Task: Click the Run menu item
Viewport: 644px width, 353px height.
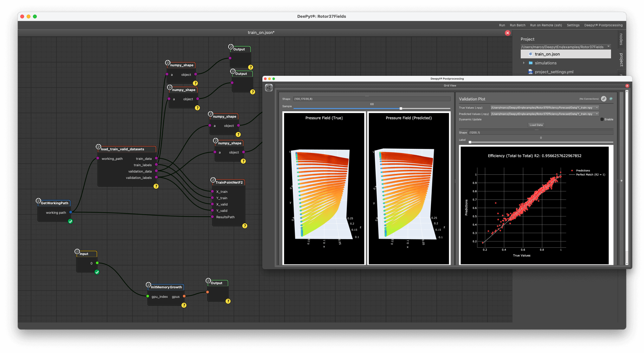Action: pyautogui.click(x=502, y=25)
